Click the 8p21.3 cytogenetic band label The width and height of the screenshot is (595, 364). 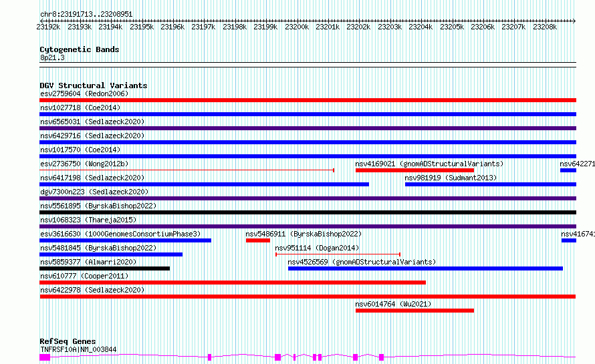coord(52,57)
